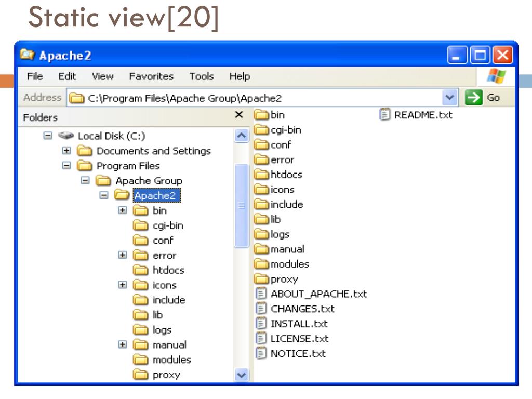The width and height of the screenshot is (532, 399).
Task: Select the modules folder icon in file list
Action: (x=262, y=264)
